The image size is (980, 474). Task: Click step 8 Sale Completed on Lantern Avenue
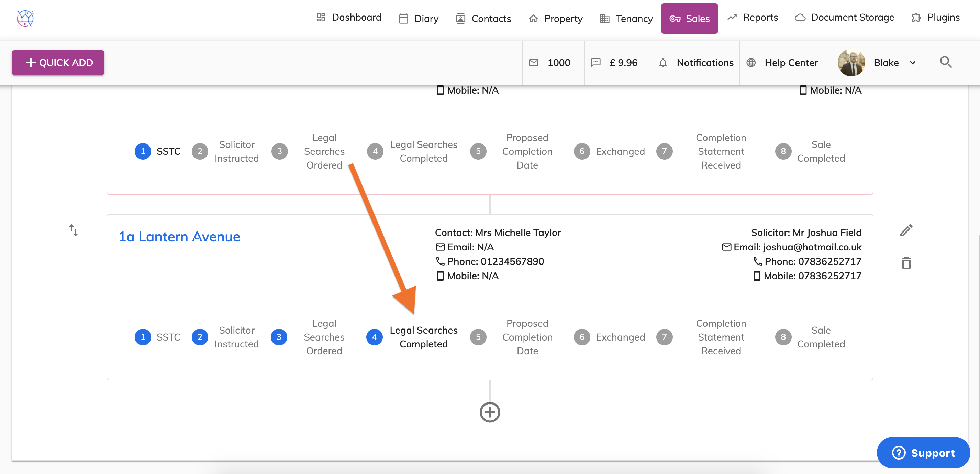[x=783, y=337]
